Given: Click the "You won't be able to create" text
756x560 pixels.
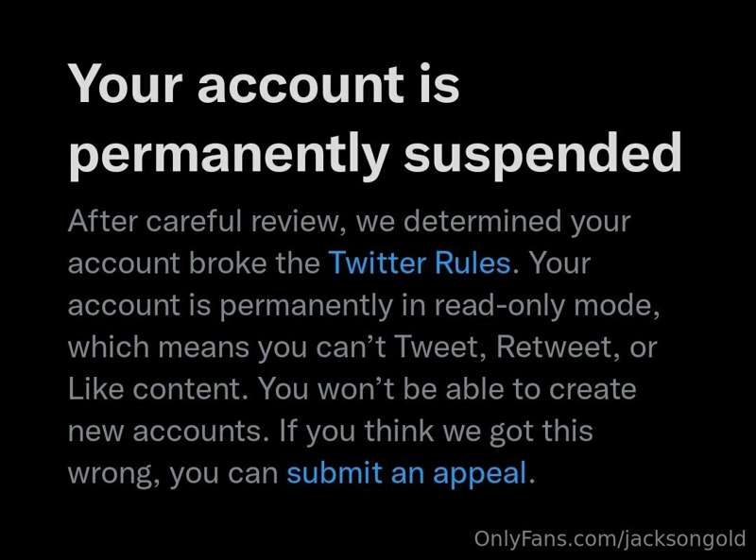Looking at the screenshot, I should [x=448, y=389].
